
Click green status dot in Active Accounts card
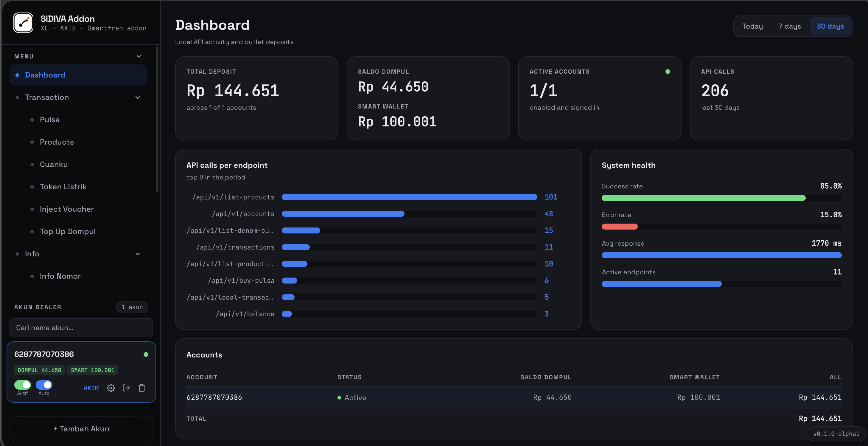tap(668, 72)
